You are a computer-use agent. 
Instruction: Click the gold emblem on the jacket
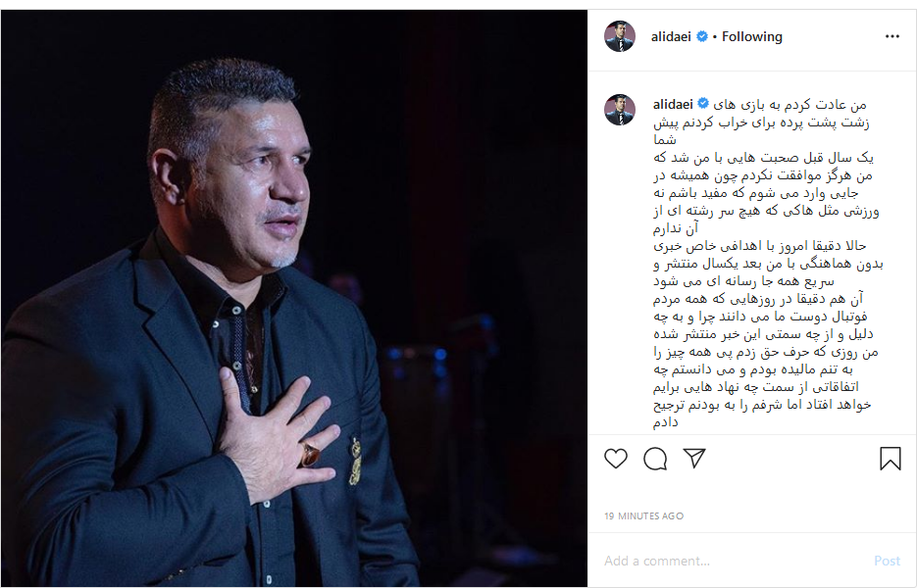point(355,462)
